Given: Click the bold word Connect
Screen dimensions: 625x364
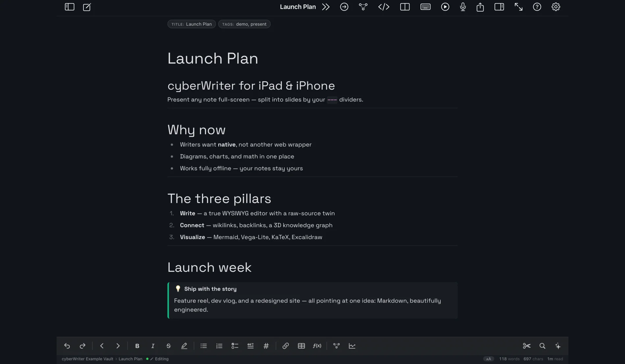Looking at the screenshot, I should coord(192,225).
